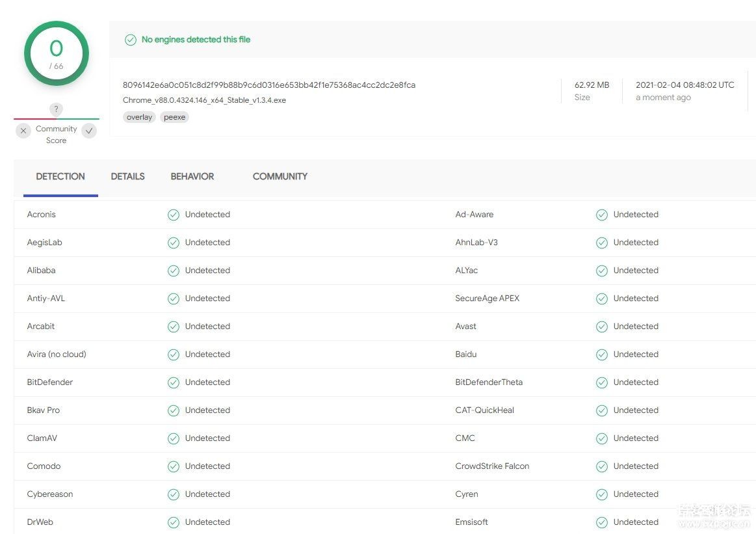The width and height of the screenshot is (756, 534).
Task: Click the SecureAge APEX engine name
Action: (x=488, y=299)
